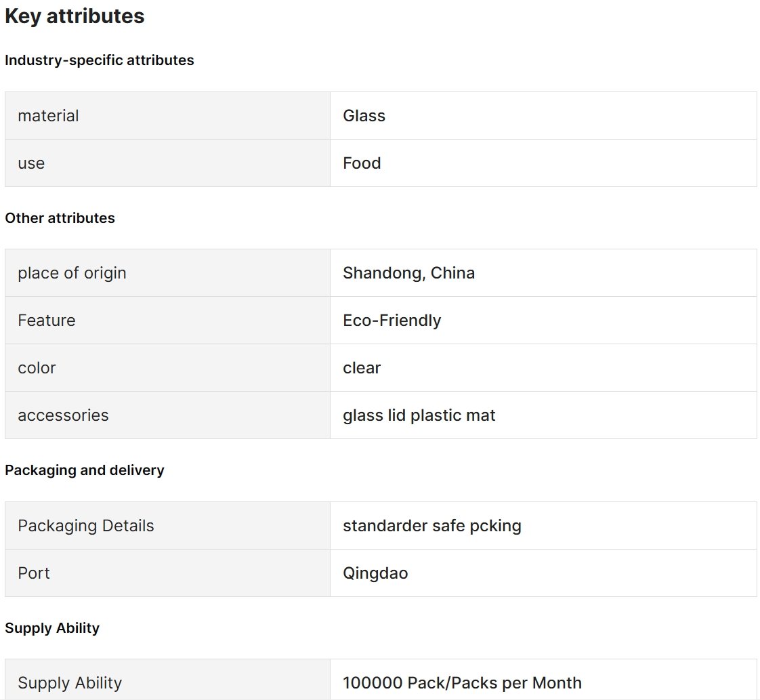Click the bold Supply Ability subheading
Image resolution: width=760 pixels, height=700 pixels.
point(52,627)
